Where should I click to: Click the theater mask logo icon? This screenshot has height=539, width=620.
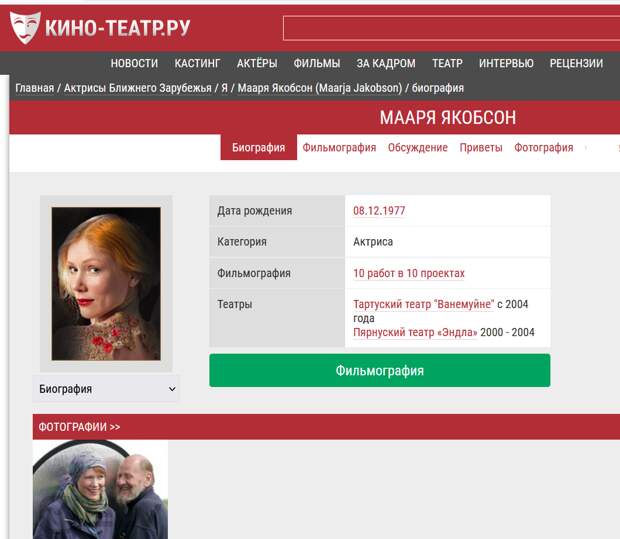pyautogui.click(x=25, y=27)
